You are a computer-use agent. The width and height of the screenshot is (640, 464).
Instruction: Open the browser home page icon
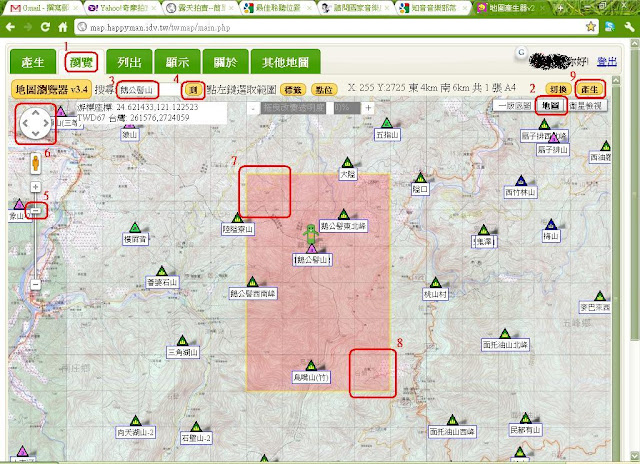pos(63,27)
